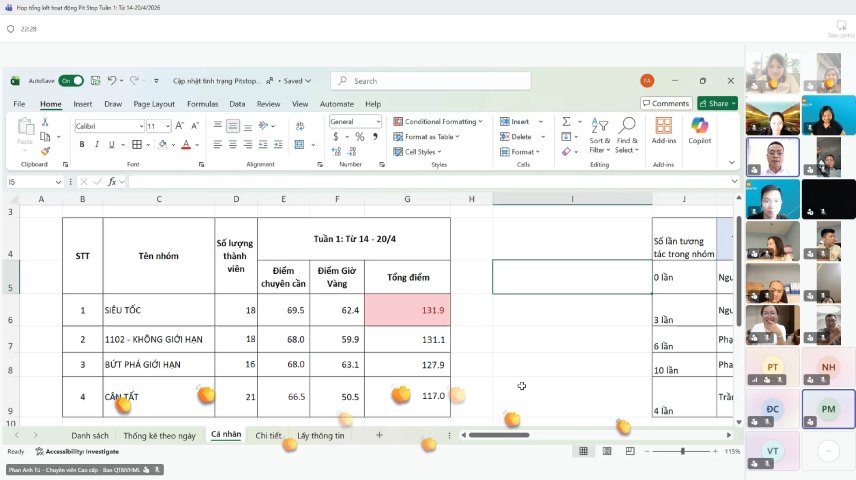Open the Chi tiết sheet tab

coord(269,435)
